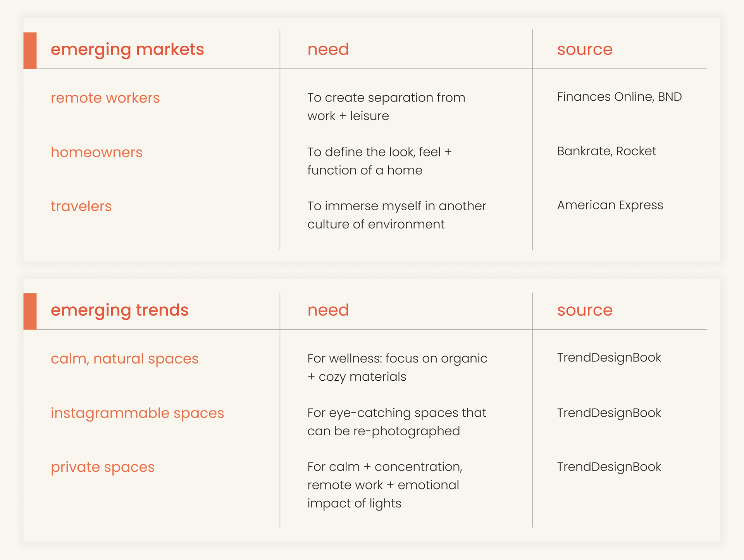
Task: Click the orange bar beside emerging trends
Action: click(30, 311)
